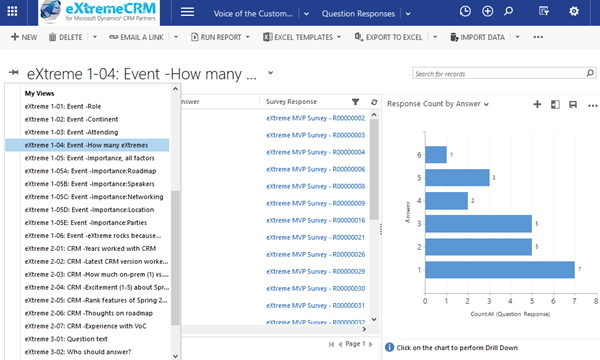Expand the IMPORT DATA dropdown arrow
The height and width of the screenshot is (360, 600).
517,37
